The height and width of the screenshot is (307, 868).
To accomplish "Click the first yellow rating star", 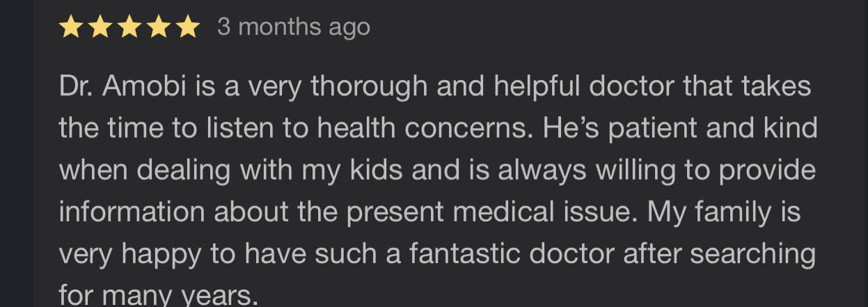I will (x=70, y=27).
